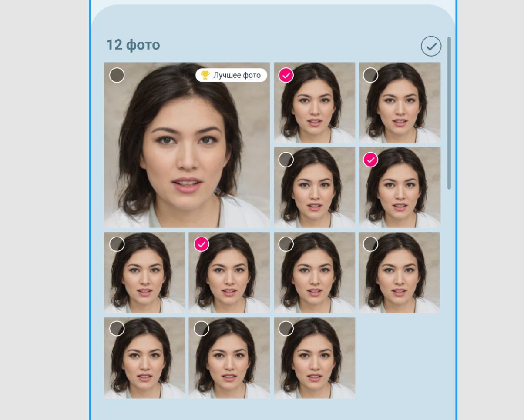Screen dimensions: 524x420
Task: Open the top-right corner portrait thumbnail
Action: pos(400,103)
